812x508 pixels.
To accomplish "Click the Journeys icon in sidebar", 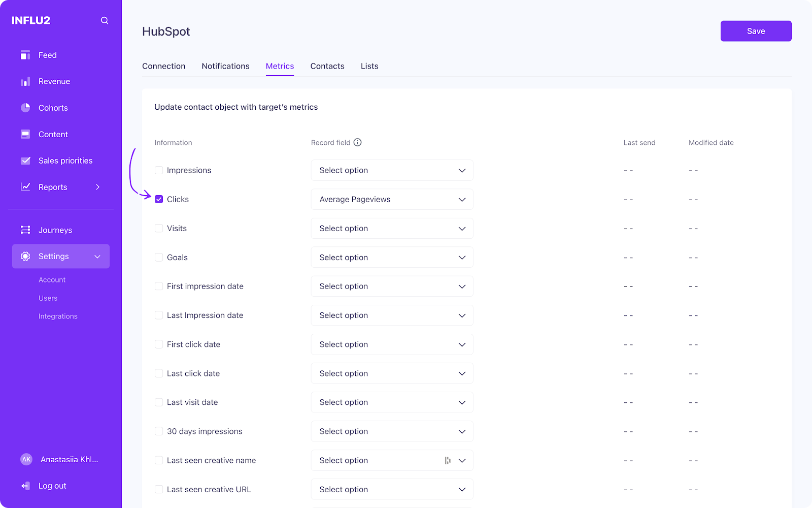I will click(25, 230).
